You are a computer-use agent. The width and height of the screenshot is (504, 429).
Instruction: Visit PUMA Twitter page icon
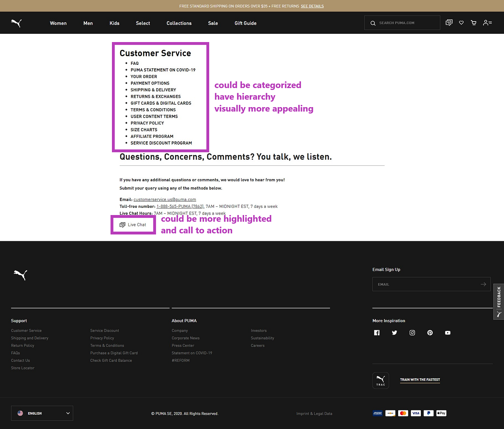tap(395, 333)
